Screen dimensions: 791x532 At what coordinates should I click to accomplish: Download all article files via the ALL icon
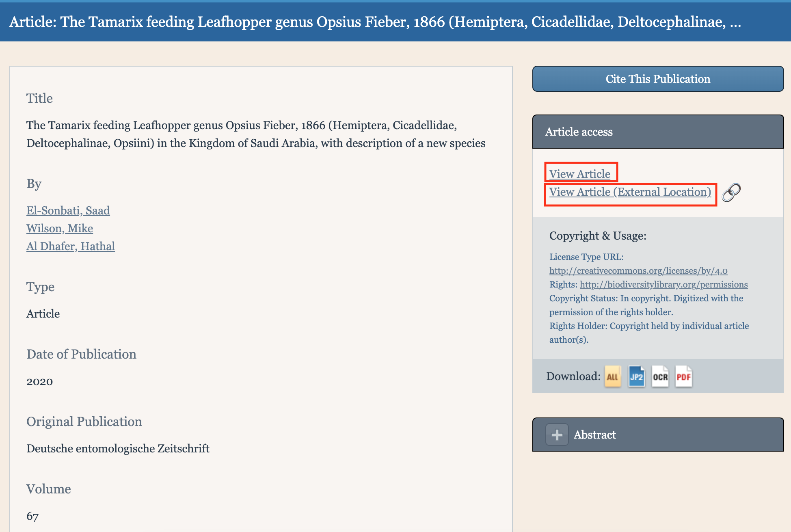click(x=612, y=376)
